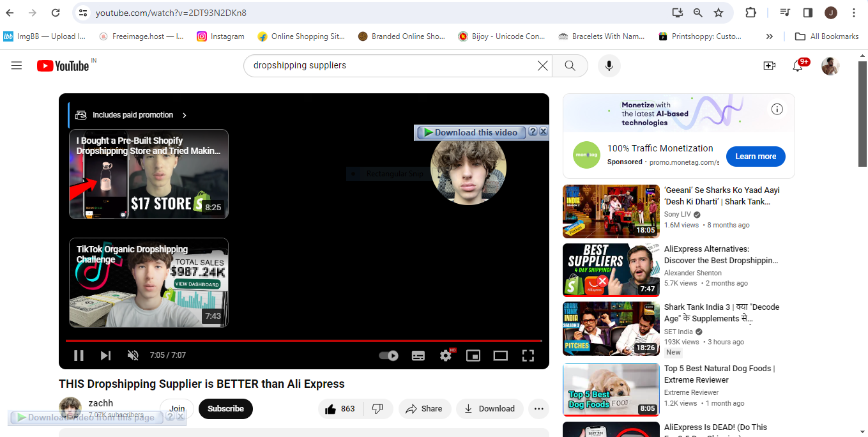Open Bijoy - Unicode Converter bookmark
Viewport: 868px width, 437px height.
pos(502,36)
